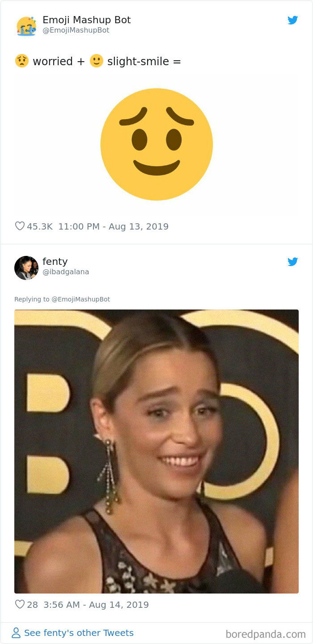The image size is (313, 644).
Task: Open the replied-to thread via Replying to @EmojiMashupBot
Action: 62,299
